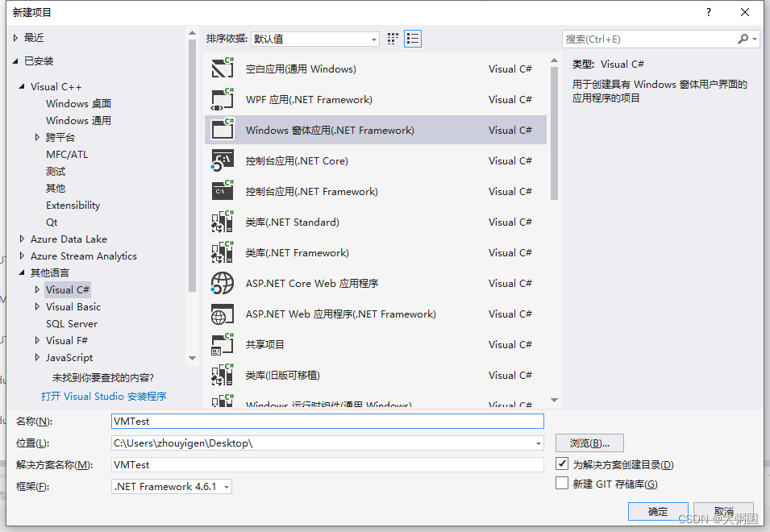Screen dimensions: 770x532
Task: Open the 位置 path dropdown arrow
Action: point(539,443)
